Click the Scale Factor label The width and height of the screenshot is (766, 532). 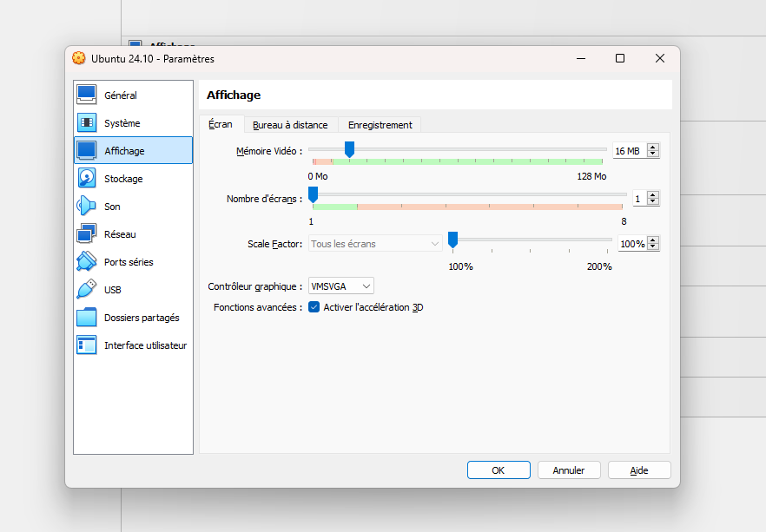tap(275, 244)
